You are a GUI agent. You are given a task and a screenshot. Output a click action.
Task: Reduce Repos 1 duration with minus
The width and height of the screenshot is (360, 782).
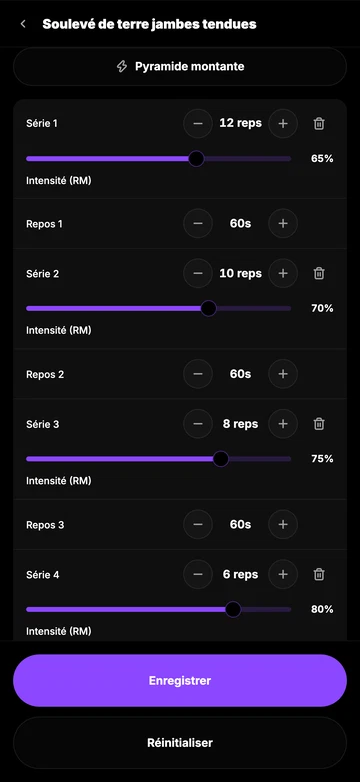coord(198,223)
